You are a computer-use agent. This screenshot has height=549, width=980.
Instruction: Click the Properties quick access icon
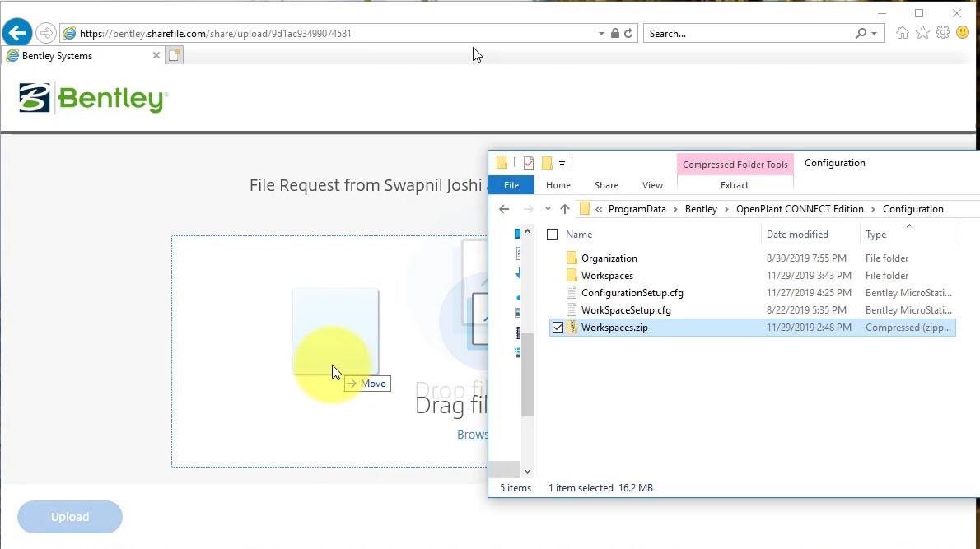pyautogui.click(x=529, y=163)
